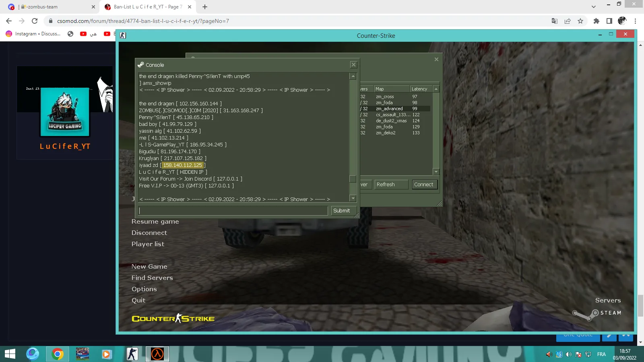Open the Chrome three-dot menu
Viewport: 644px width, 362px height.
(636, 21)
